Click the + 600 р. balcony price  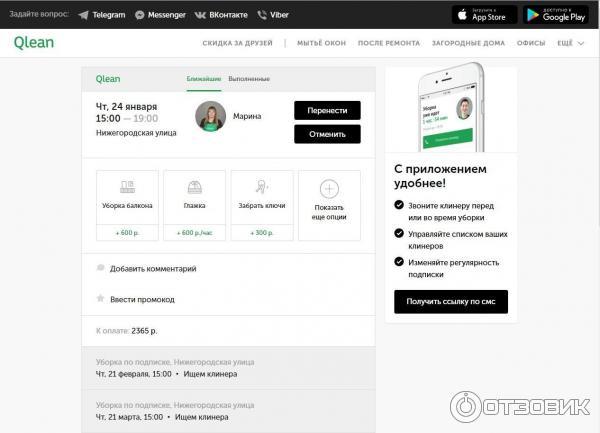[x=127, y=233]
